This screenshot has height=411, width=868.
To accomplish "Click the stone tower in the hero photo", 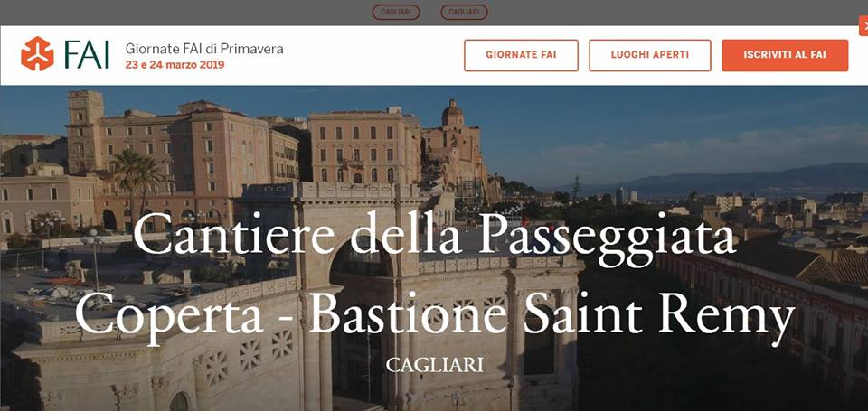I will pos(85,131).
